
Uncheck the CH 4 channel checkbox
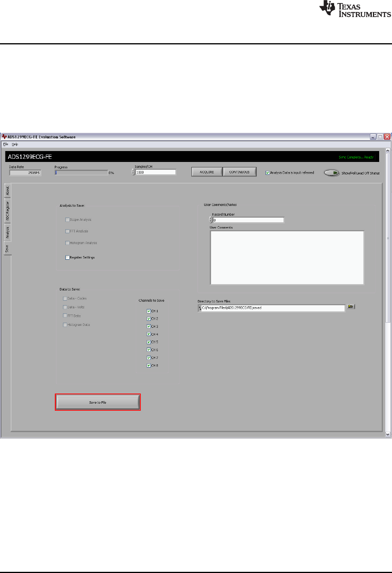tap(149, 334)
